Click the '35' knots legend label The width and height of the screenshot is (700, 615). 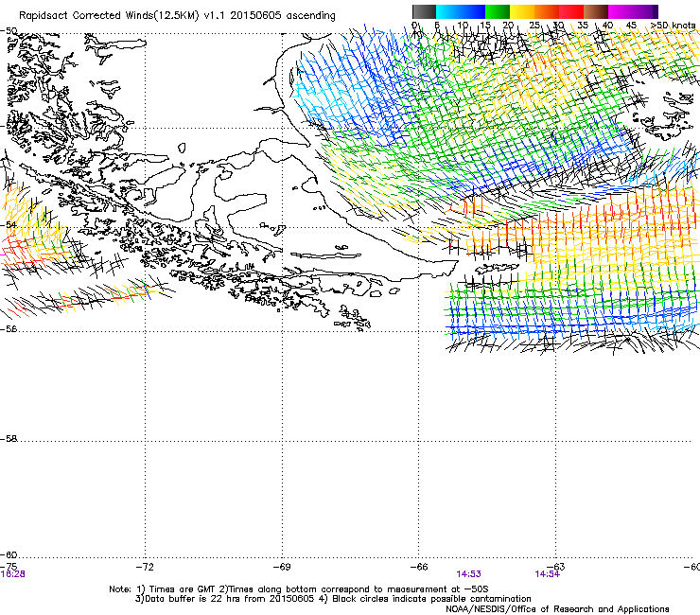coord(583,26)
